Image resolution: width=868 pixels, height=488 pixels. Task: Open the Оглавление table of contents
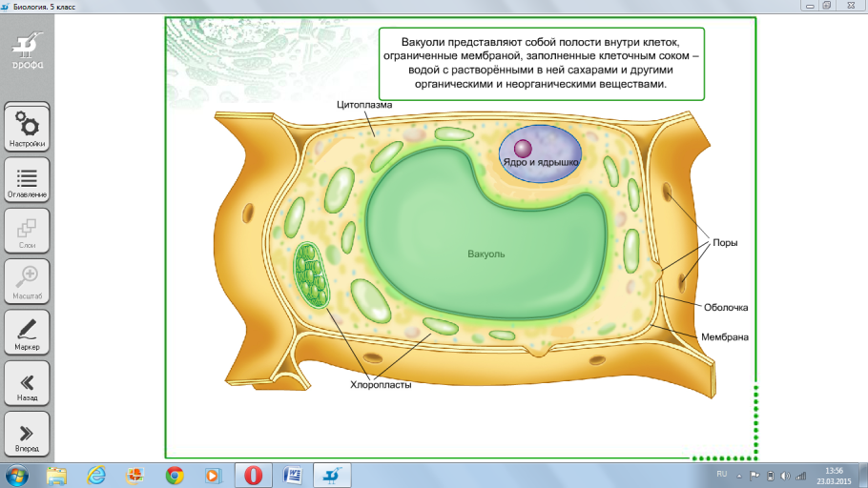click(x=27, y=180)
